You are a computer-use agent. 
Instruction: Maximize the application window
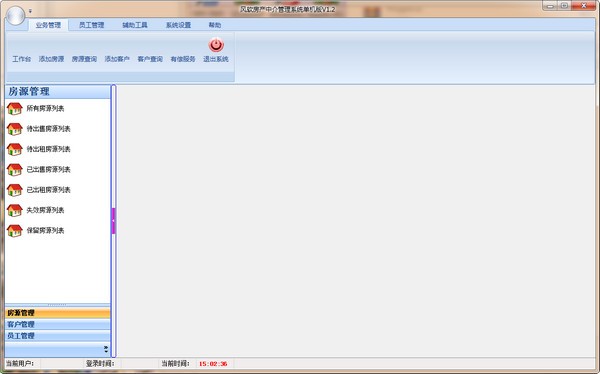(x=564, y=6)
